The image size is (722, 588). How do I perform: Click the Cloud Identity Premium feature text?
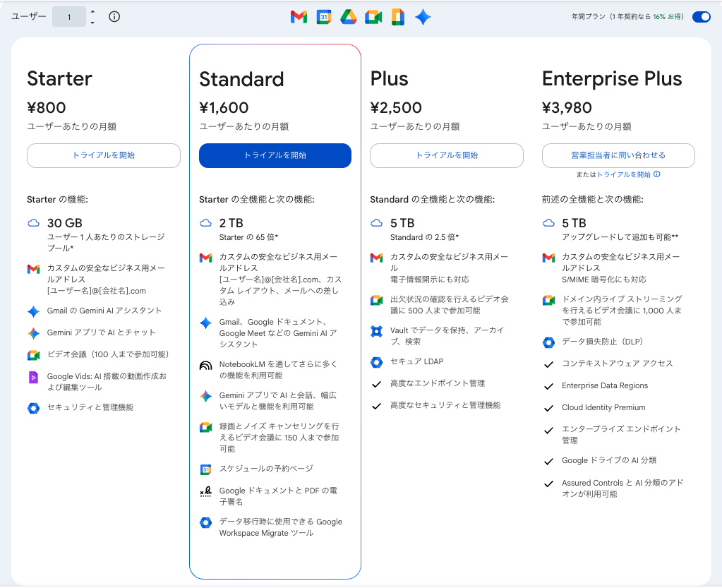tap(603, 407)
